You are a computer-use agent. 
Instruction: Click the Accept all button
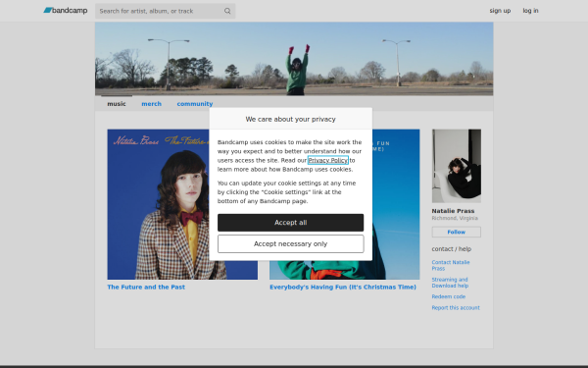[291, 223]
